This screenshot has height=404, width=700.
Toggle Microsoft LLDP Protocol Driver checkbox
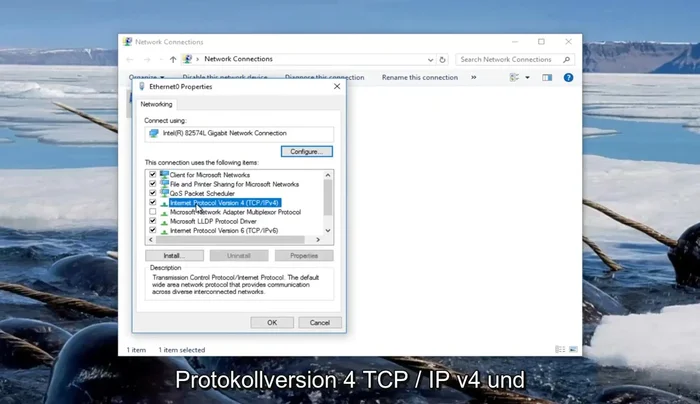click(153, 221)
